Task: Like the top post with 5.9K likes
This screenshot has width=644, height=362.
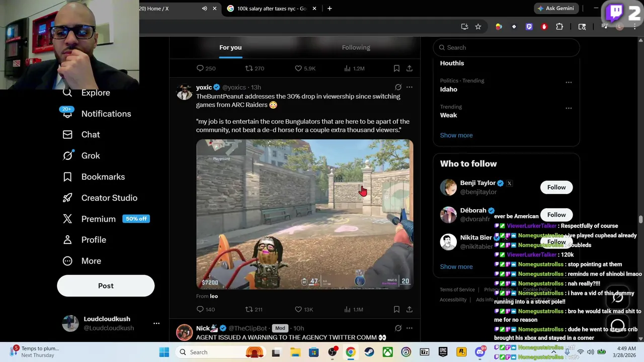Action: click(305, 68)
